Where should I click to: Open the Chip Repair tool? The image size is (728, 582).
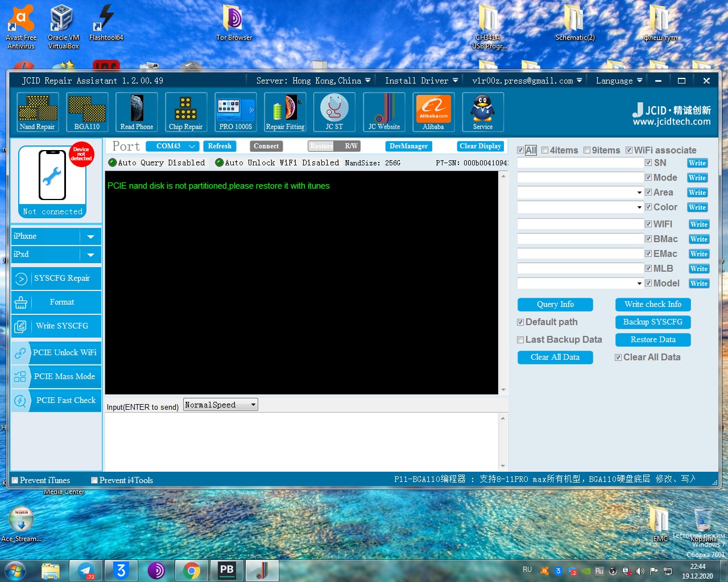[186, 112]
